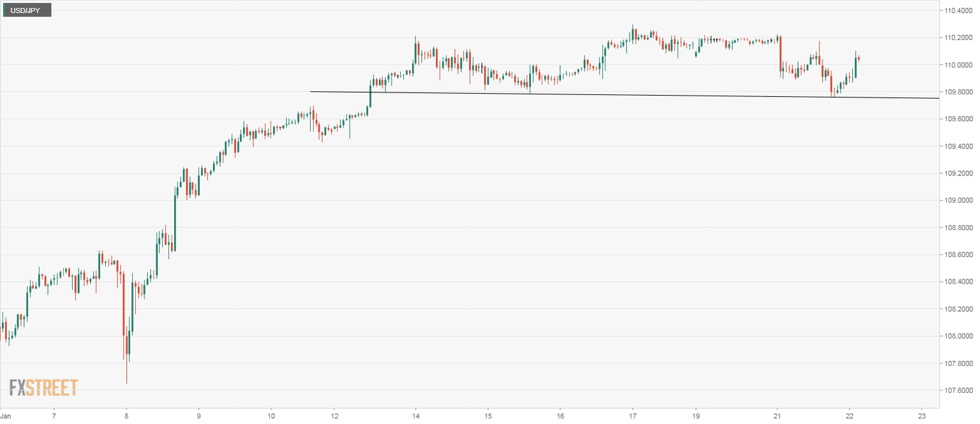Click the 110.0000 price axis label

958,65
